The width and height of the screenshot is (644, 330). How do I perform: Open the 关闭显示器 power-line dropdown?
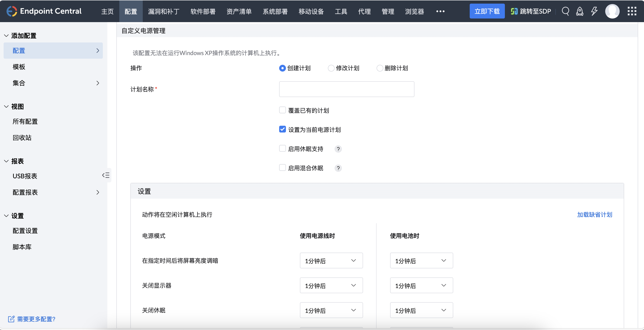(331, 285)
